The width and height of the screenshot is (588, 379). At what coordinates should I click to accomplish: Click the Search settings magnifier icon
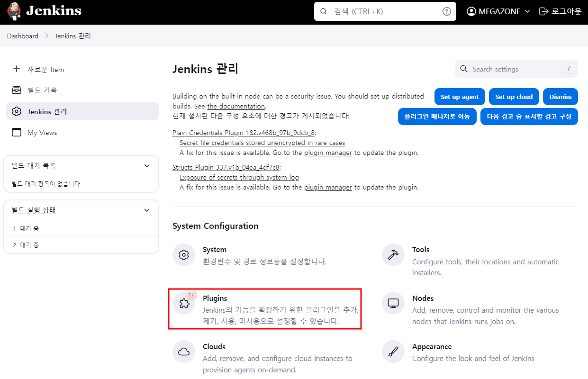(x=464, y=69)
